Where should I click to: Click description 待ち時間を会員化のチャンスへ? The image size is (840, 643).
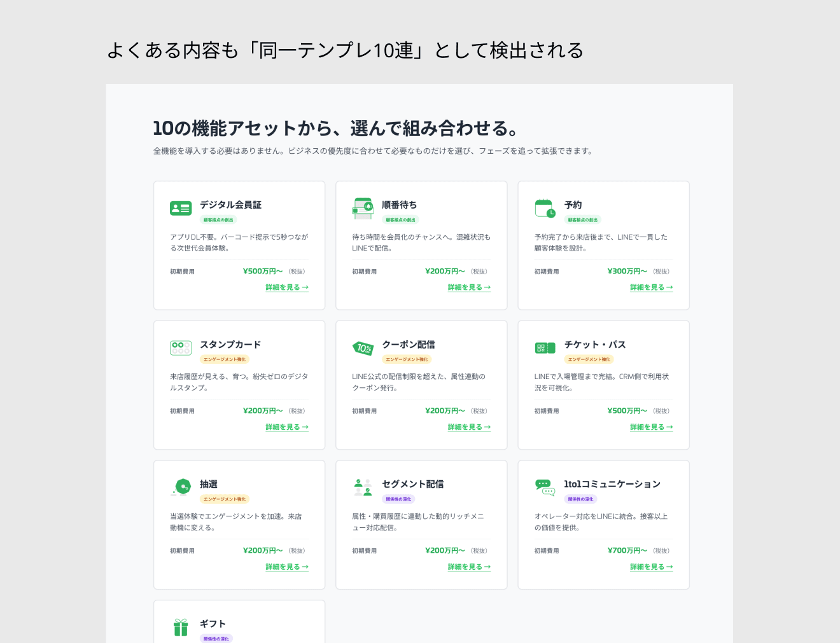(421, 242)
